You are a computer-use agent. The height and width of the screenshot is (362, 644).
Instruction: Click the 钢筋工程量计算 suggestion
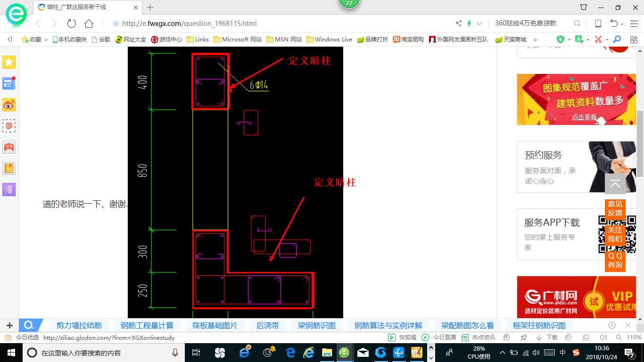pyautogui.click(x=147, y=325)
